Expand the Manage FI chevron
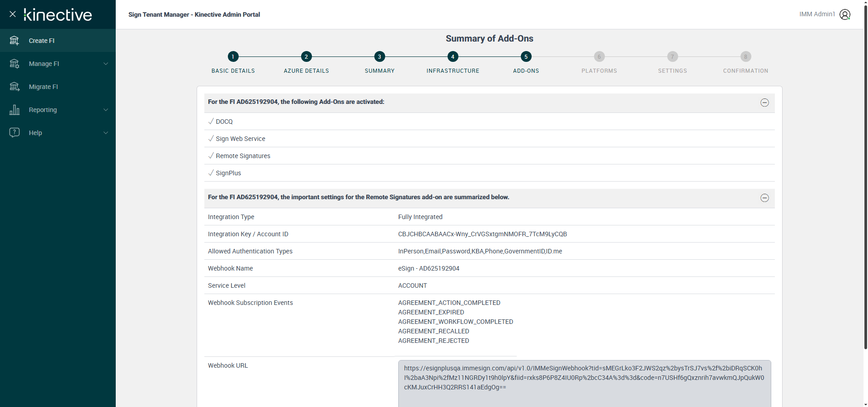 point(106,64)
